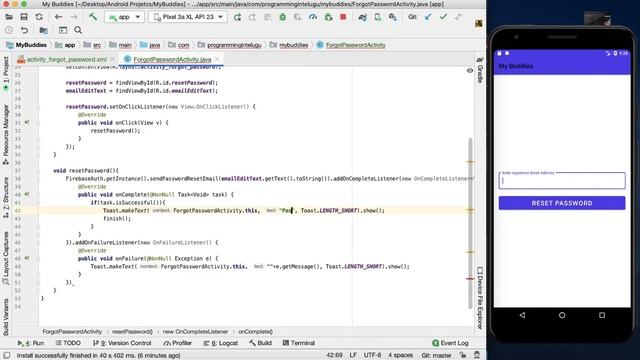Open the TODO tool window
640x360 pixels.
[x=68, y=343]
